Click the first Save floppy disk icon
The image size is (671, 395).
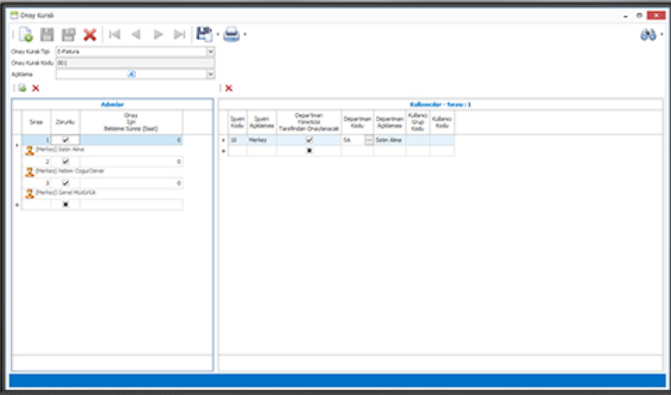pos(47,35)
